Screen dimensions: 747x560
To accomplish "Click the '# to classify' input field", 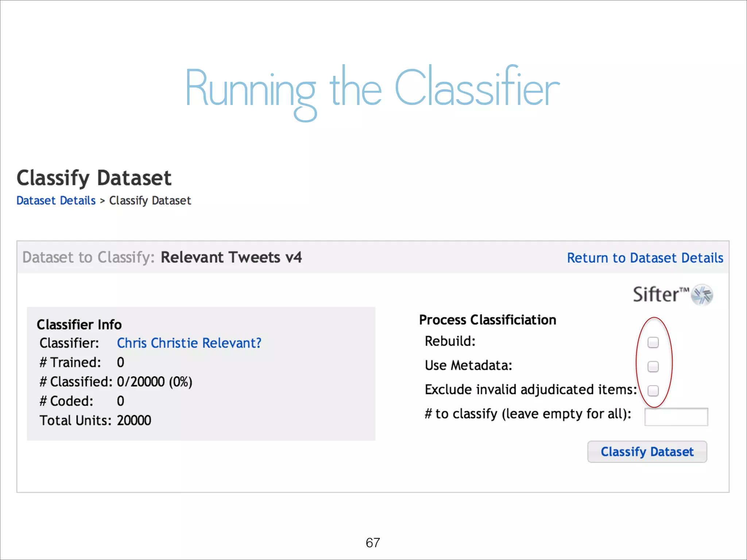I will (676, 417).
